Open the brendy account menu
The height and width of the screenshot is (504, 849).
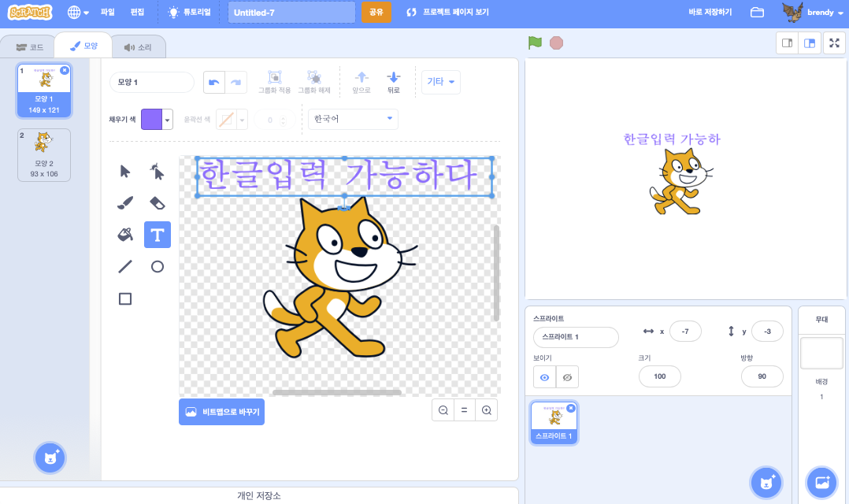point(813,12)
